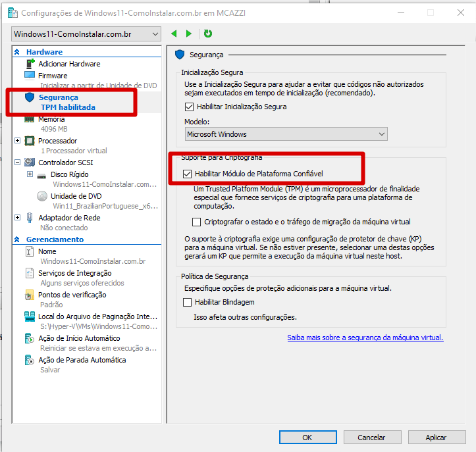Click the Aplicar button

[436, 437]
